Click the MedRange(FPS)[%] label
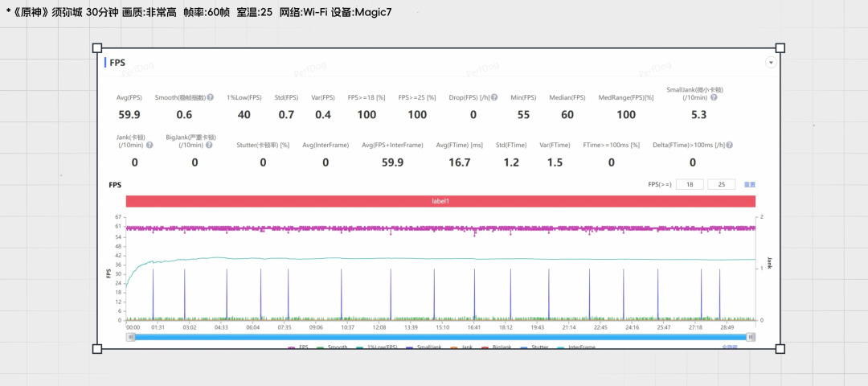The image size is (868, 386). [626, 98]
